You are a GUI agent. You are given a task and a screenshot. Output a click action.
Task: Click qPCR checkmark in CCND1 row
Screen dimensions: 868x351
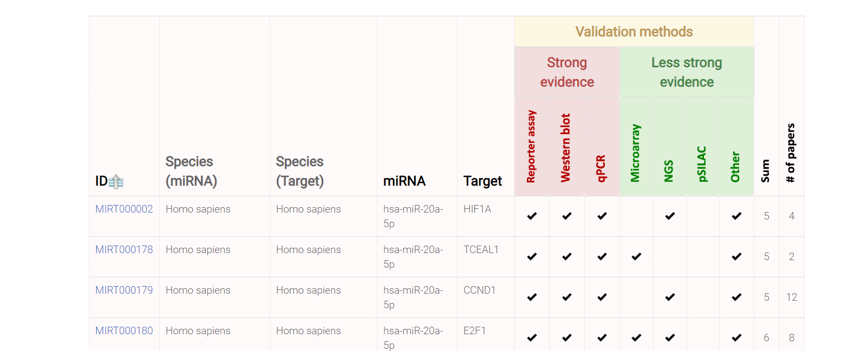tap(602, 297)
